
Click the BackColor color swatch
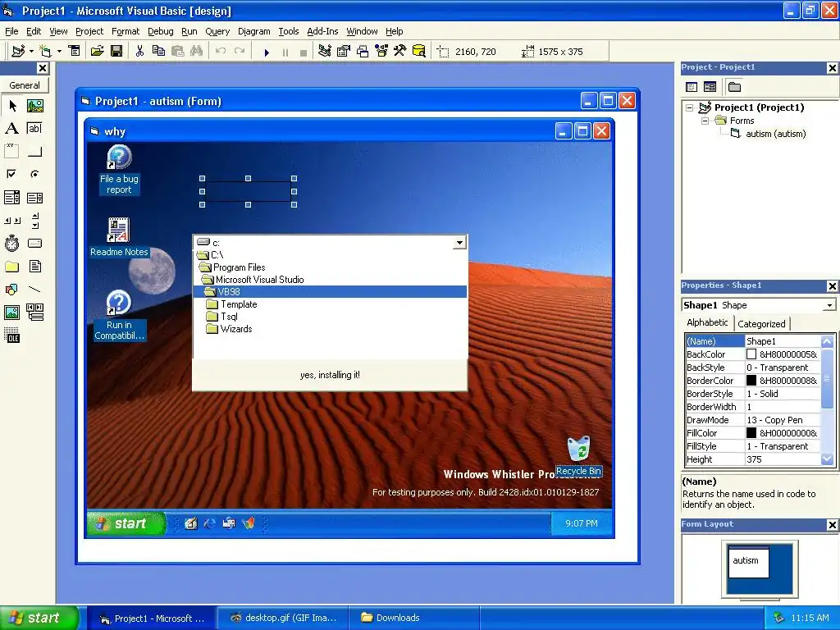pyautogui.click(x=751, y=354)
